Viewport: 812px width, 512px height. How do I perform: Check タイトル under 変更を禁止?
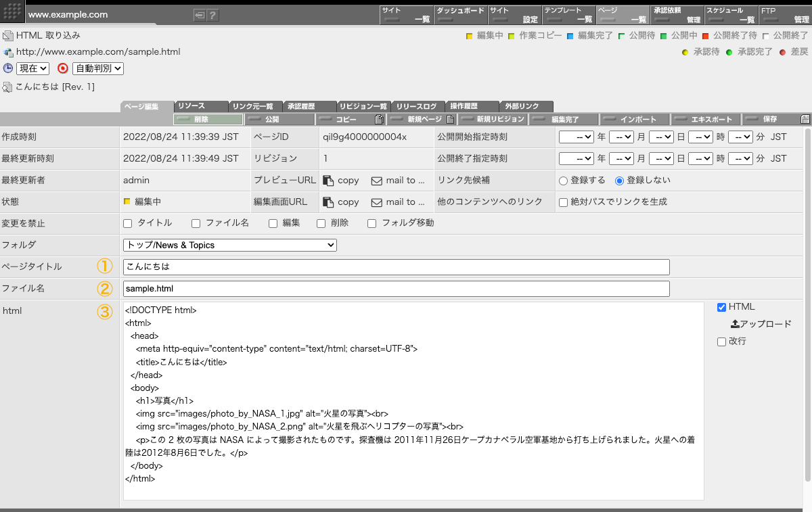pos(127,223)
